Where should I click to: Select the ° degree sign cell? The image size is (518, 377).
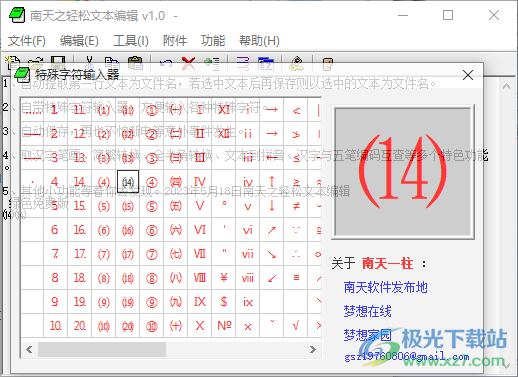pyautogui.click(x=224, y=206)
